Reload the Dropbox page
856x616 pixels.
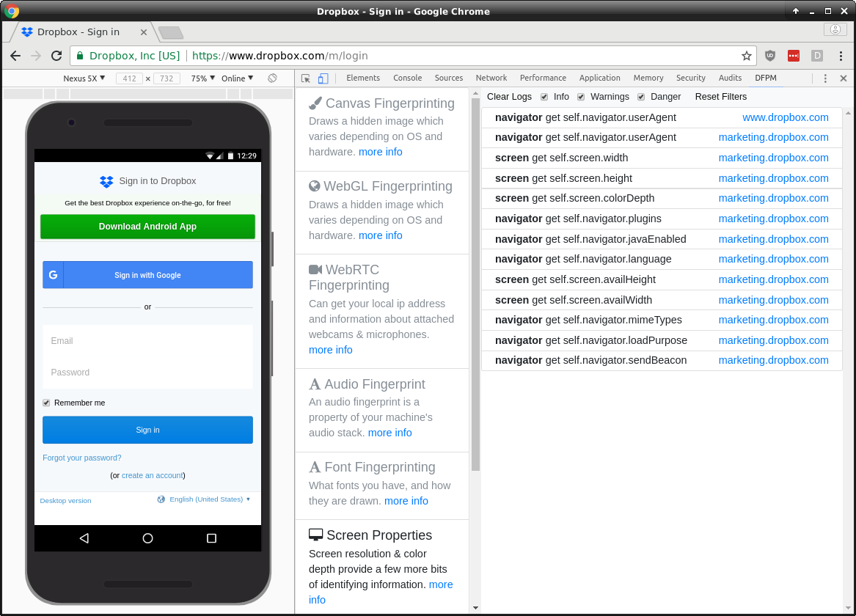click(56, 56)
